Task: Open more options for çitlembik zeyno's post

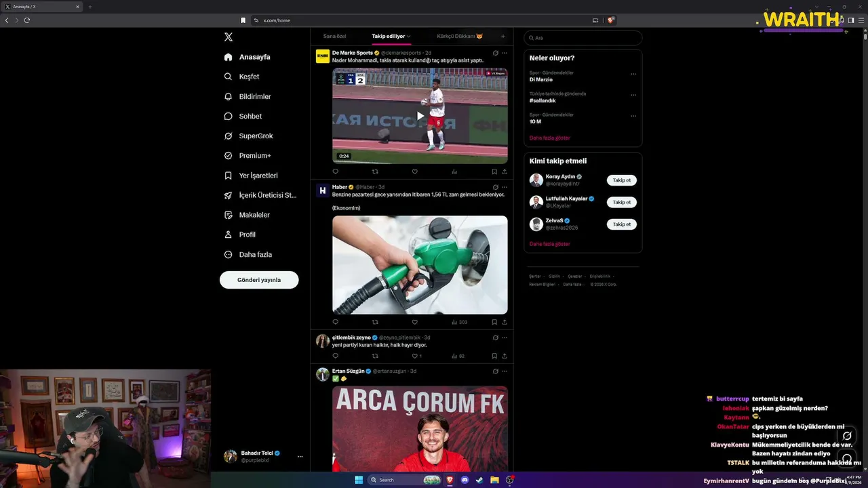Action: [505, 338]
